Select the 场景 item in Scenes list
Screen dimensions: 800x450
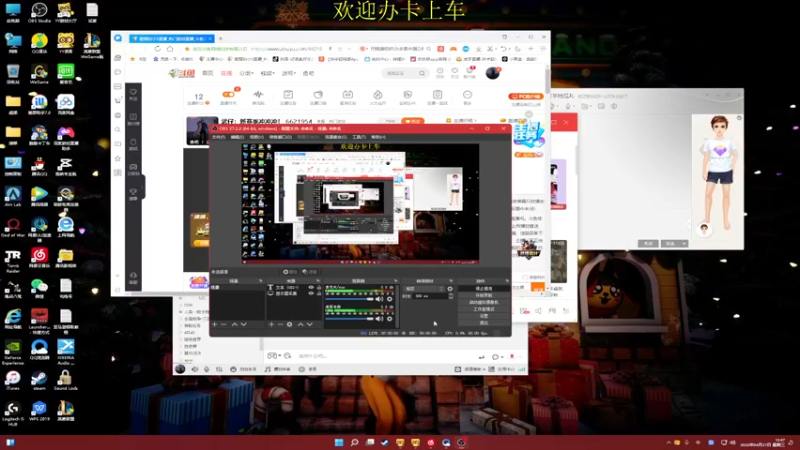coord(237,287)
